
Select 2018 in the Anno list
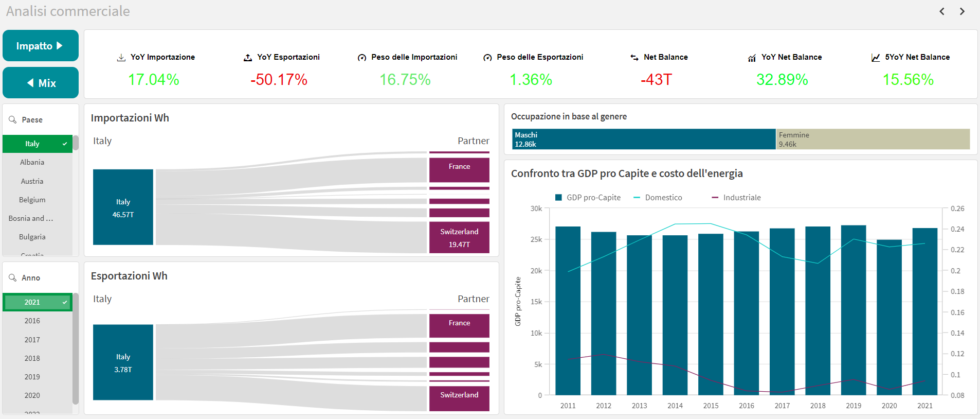pyautogui.click(x=32, y=358)
